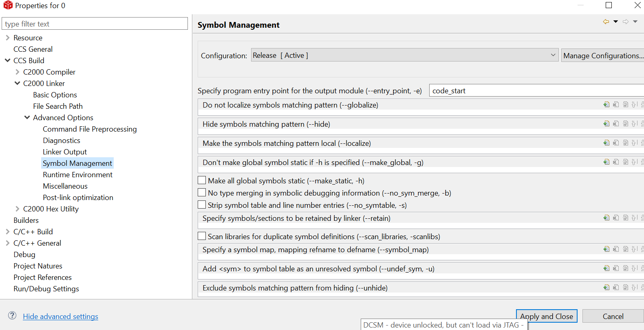Check No type merging in debugging information

pos(202,192)
